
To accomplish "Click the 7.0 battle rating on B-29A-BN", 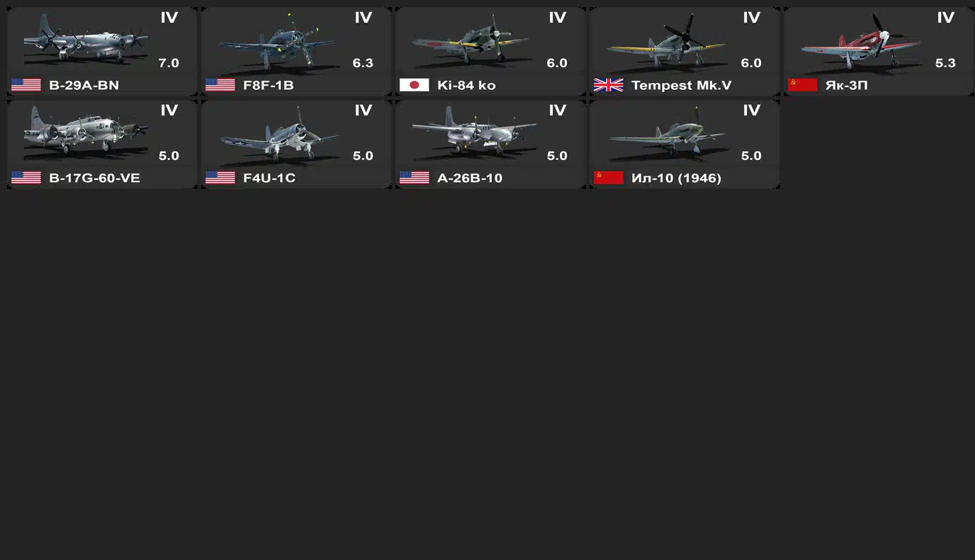I will point(169,63).
